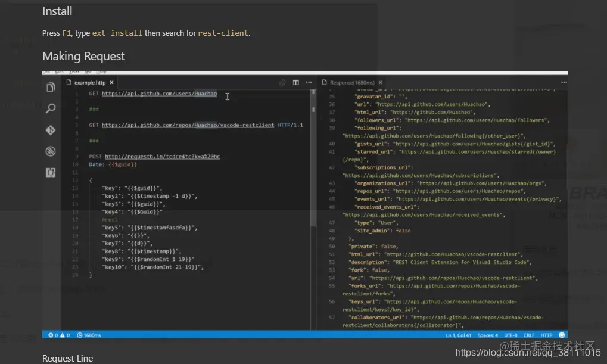Click Ln 1, Col 41 in status bar
The width and height of the screenshot is (607, 364).
point(458,335)
